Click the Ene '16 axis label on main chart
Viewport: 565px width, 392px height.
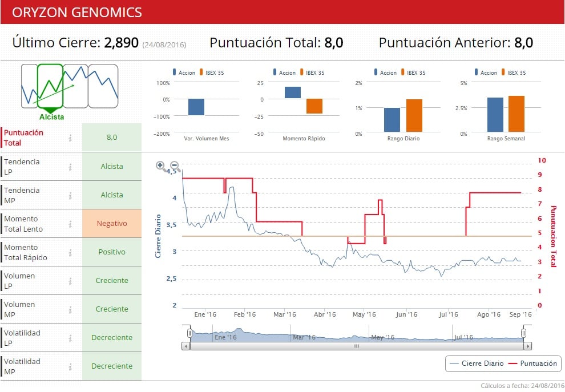(x=205, y=314)
